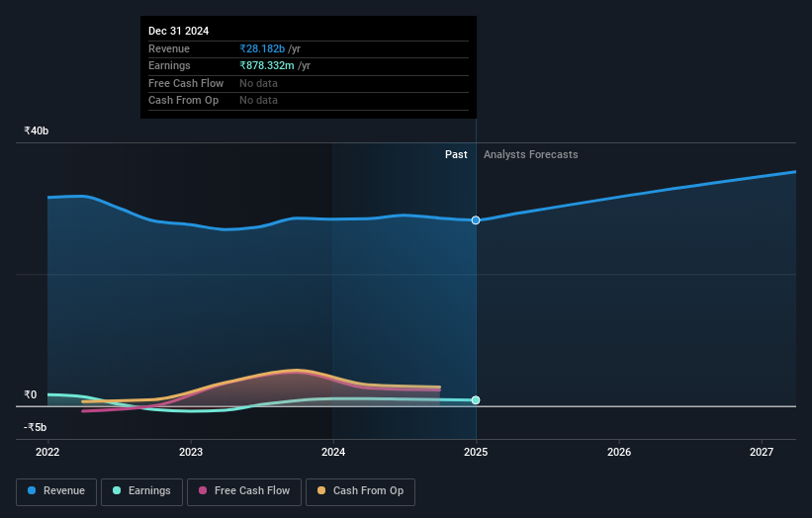Click the pink Free Cash Flow legend dot
Image resolution: width=812 pixels, height=518 pixels.
(203, 490)
